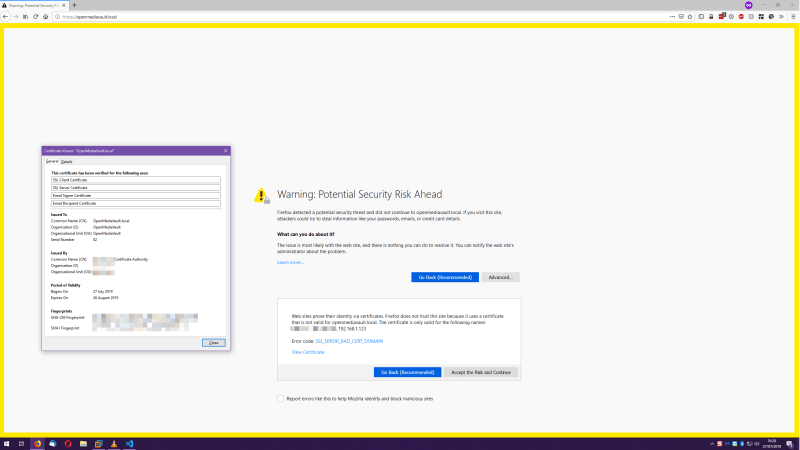Click the lower Go Back (Recommended) button
Image resolution: width=800 pixels, height=450 pixels.
407,372
